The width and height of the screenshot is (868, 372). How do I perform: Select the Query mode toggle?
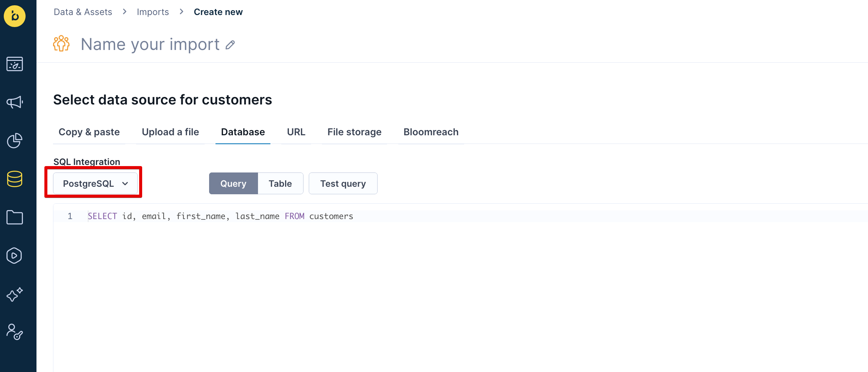tap(234, 183)
